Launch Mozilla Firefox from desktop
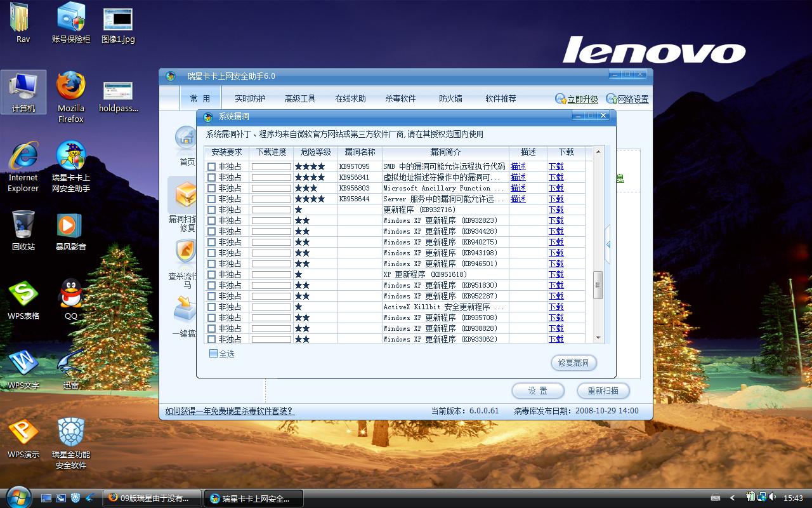The height and width of the screenshot is (508, 812). 71,98
